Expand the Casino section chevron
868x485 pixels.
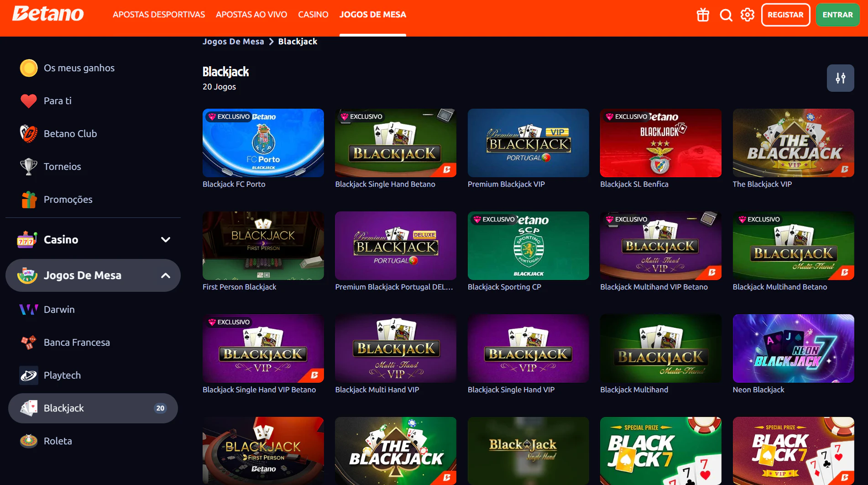tap(166, 240)
